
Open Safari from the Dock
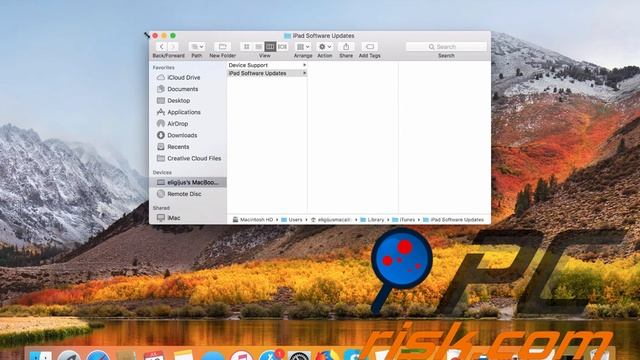click(x=98, y=356)
